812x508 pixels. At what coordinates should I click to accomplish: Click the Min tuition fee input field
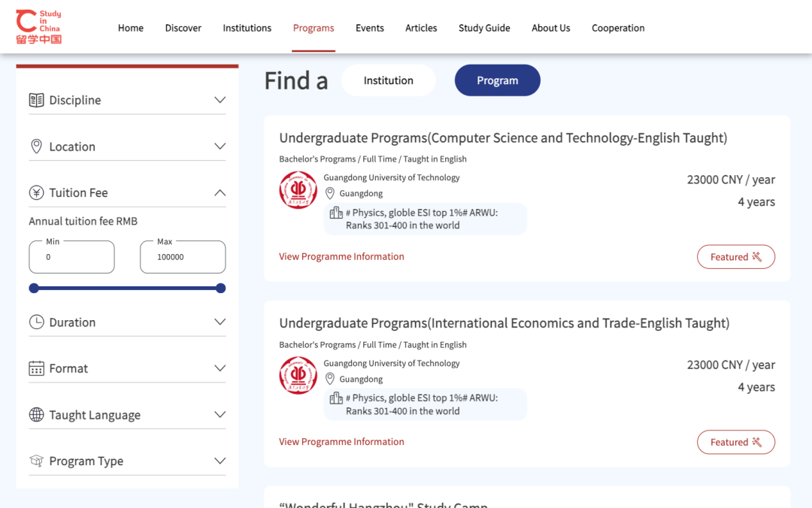click(x=71, y=257)
